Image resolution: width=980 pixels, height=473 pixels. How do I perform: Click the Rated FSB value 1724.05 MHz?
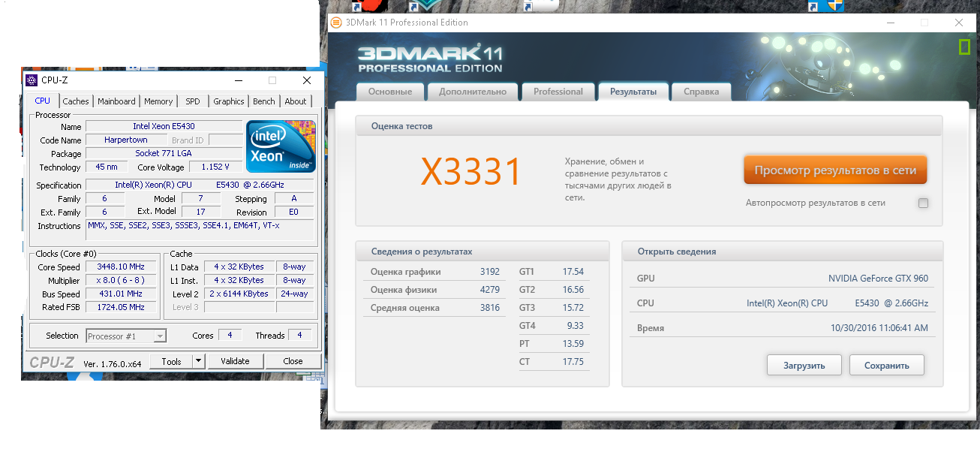[120, 307]
